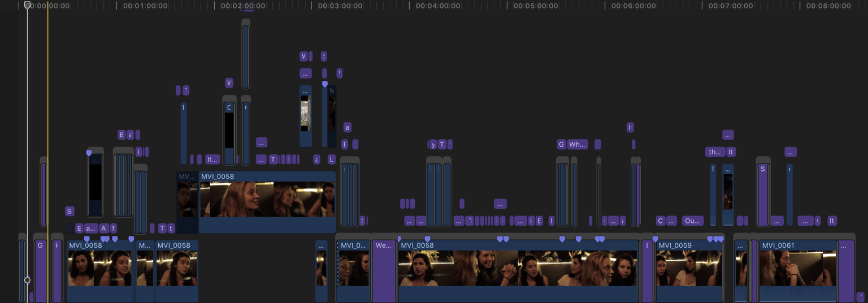This screenshot has width=868, height=303.
Task: Select the small connected clip with night image
Action: pos(728,195)
